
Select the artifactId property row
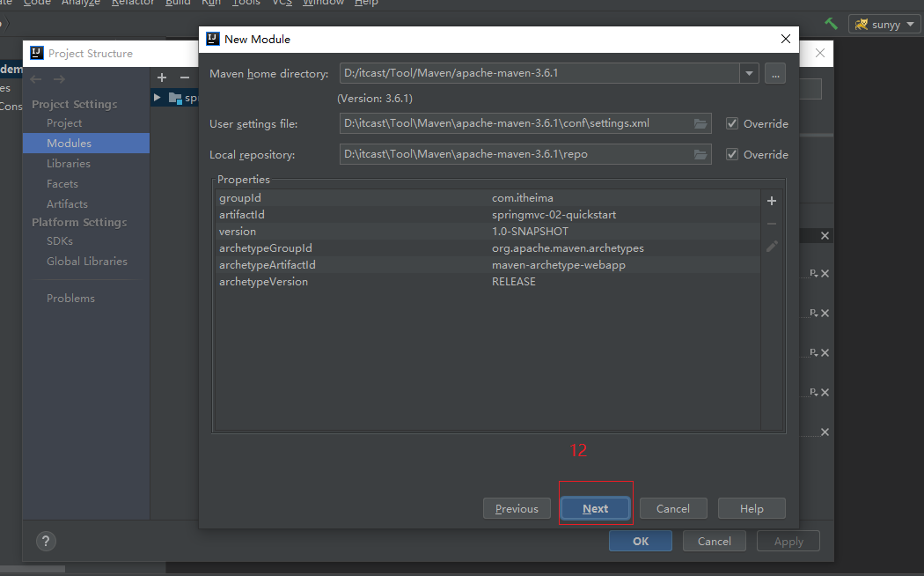(x=487, y=215)
